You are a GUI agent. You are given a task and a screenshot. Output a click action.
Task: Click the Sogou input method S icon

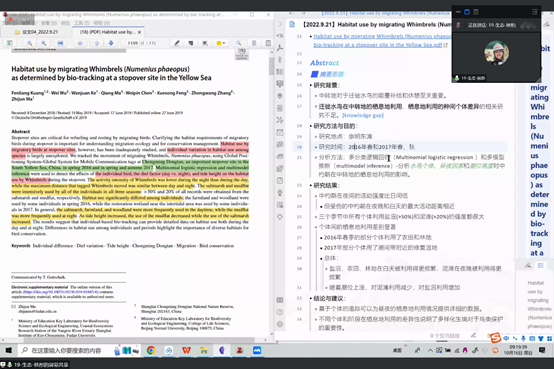[495, 338]
